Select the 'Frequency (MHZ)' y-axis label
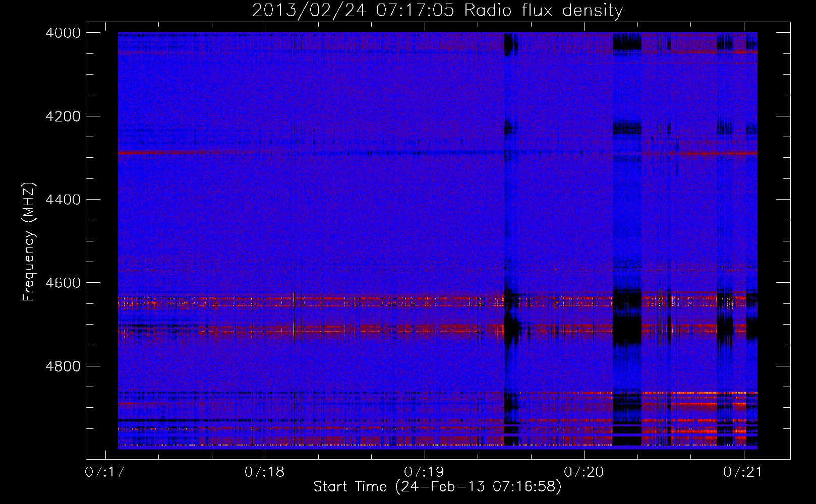 29,242
